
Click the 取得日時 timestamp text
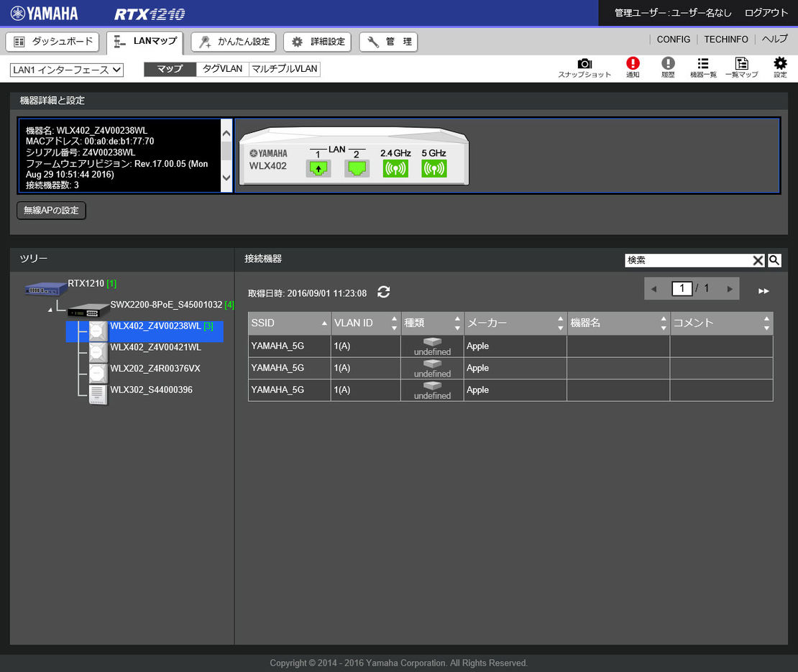pyautogui.click(x=308, y=293)
